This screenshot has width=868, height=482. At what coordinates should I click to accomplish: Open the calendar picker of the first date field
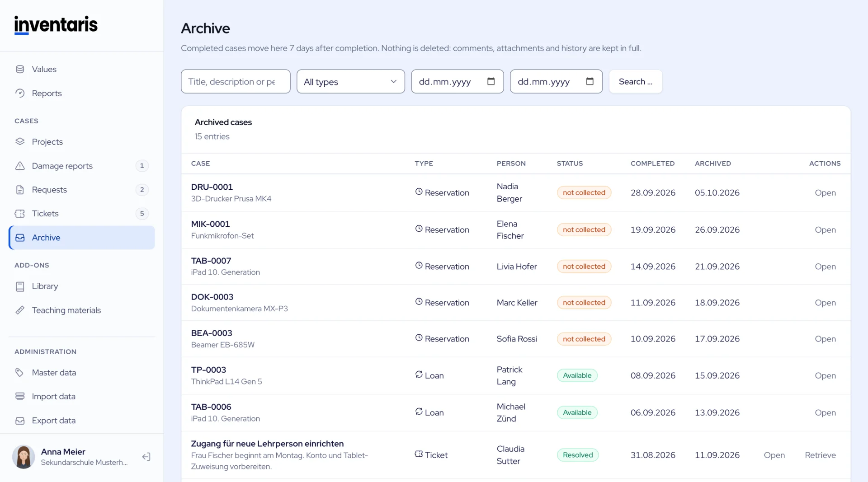(x=491, y=81)
